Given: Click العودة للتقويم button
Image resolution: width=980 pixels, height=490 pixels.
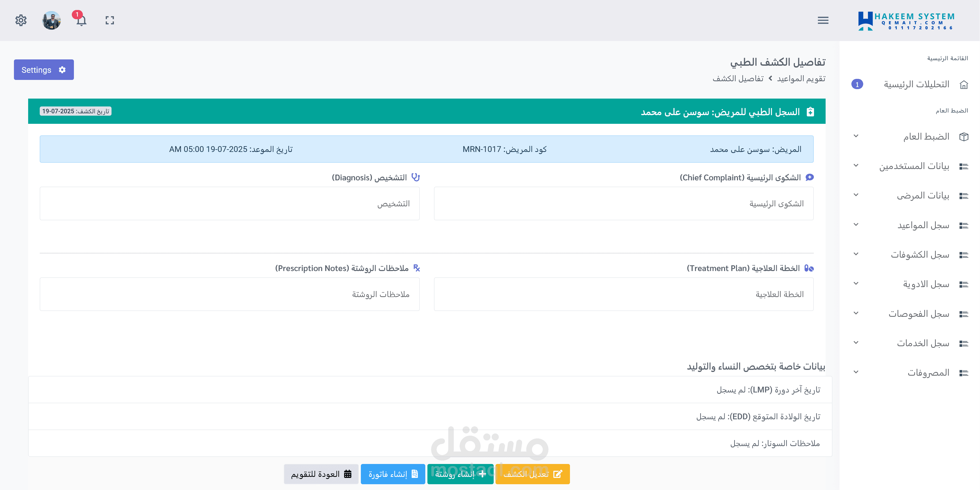Looking at the screenshot, I should pos(321,474).
